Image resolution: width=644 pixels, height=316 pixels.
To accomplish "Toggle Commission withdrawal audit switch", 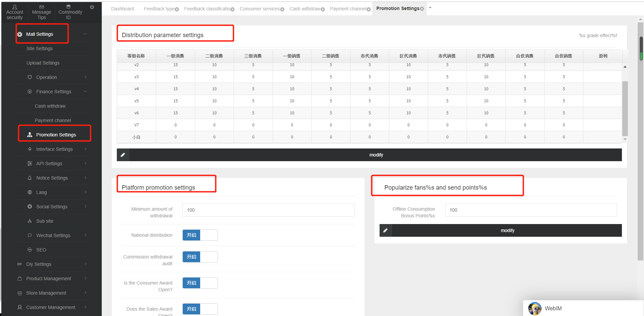I will [x=200, y=257].
